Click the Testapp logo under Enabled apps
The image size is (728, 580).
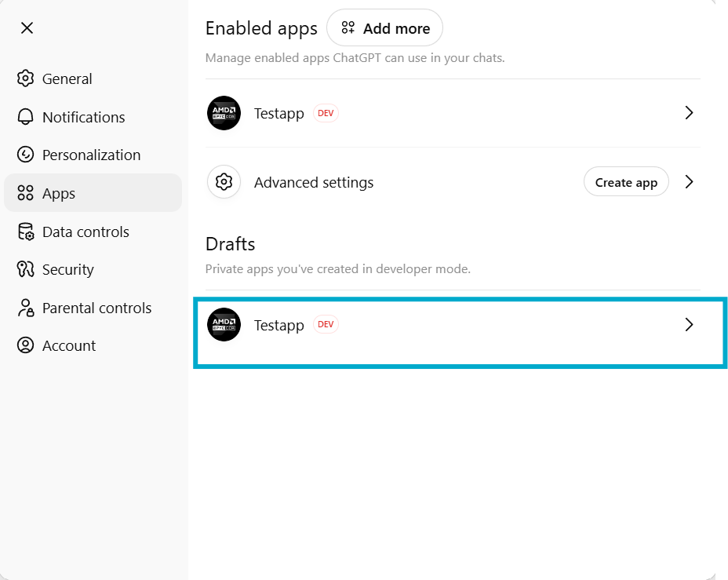coord(224,113)
